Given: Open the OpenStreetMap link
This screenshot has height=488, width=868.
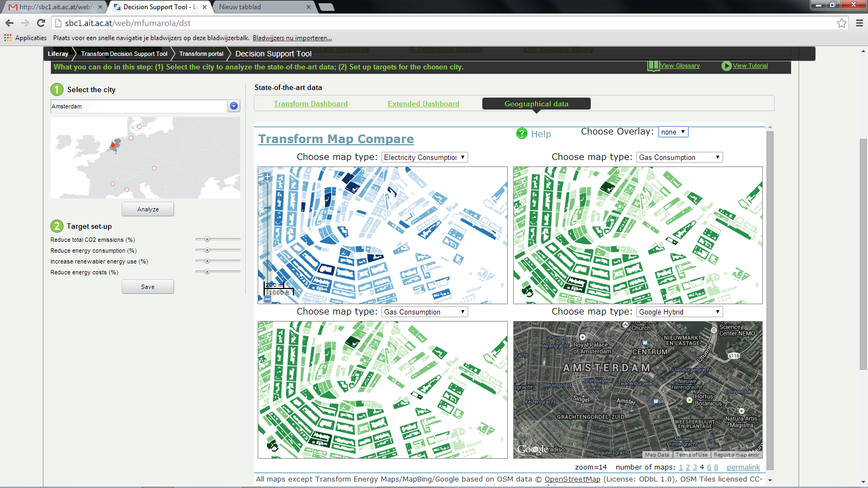Looking at the screenshot, I should (x=572, y=479).
